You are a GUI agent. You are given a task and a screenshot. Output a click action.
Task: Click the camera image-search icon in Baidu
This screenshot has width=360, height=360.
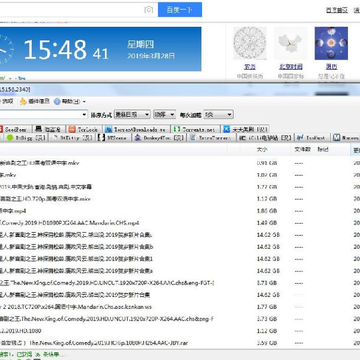coord(149,10)
